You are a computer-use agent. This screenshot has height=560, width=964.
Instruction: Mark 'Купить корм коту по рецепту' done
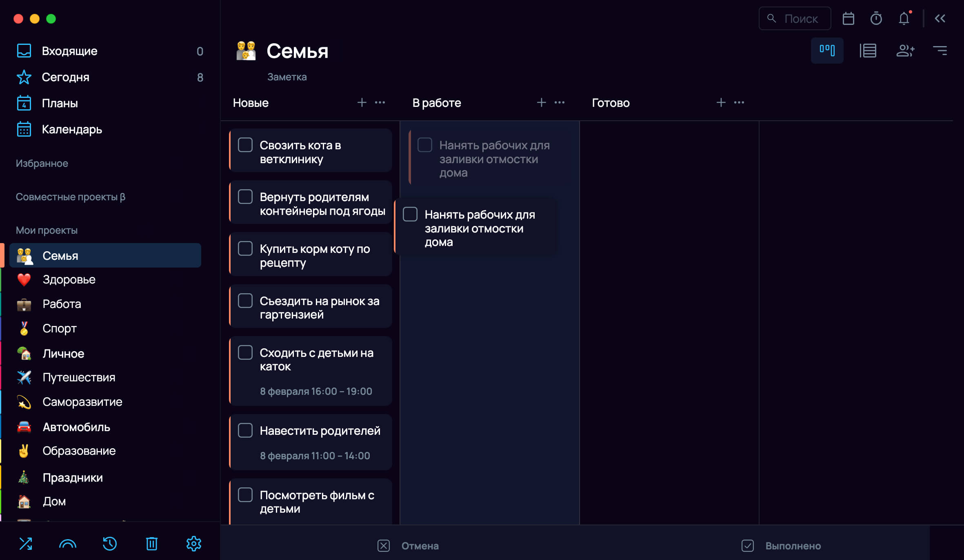click(x=245, y=248)
